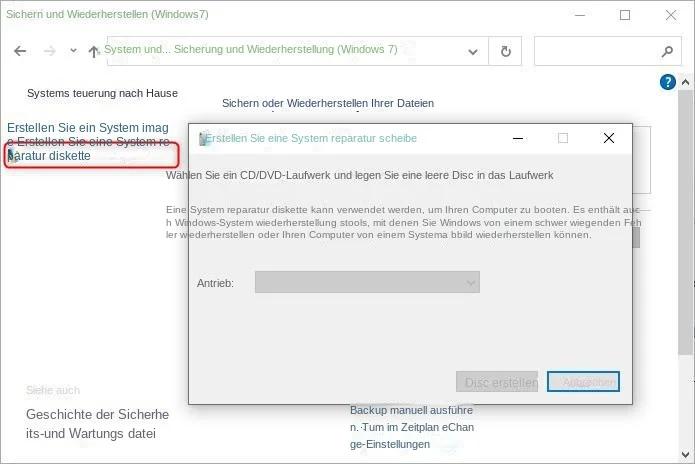Click 'Sichern oder Wiederherstellen Ihrer Dateien' heading
This screenshot has width=695, height=464.
tap(328, 103)
